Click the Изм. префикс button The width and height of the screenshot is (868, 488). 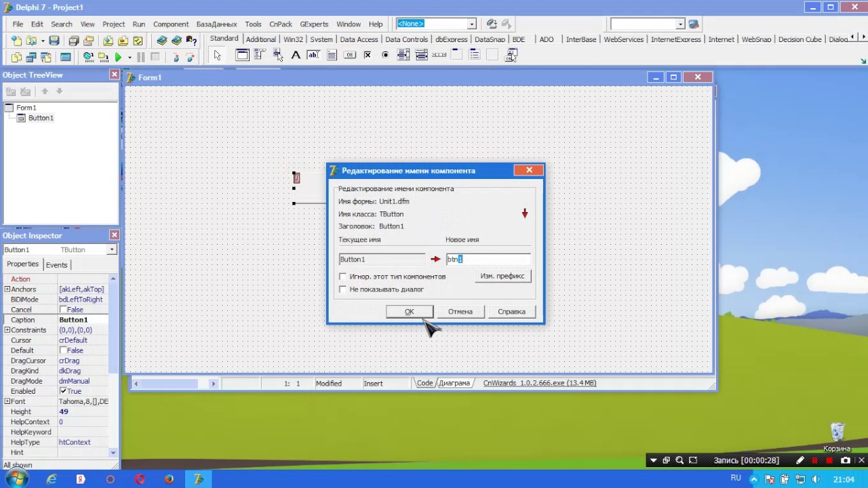pyautogui.click(x=502, y=276)
